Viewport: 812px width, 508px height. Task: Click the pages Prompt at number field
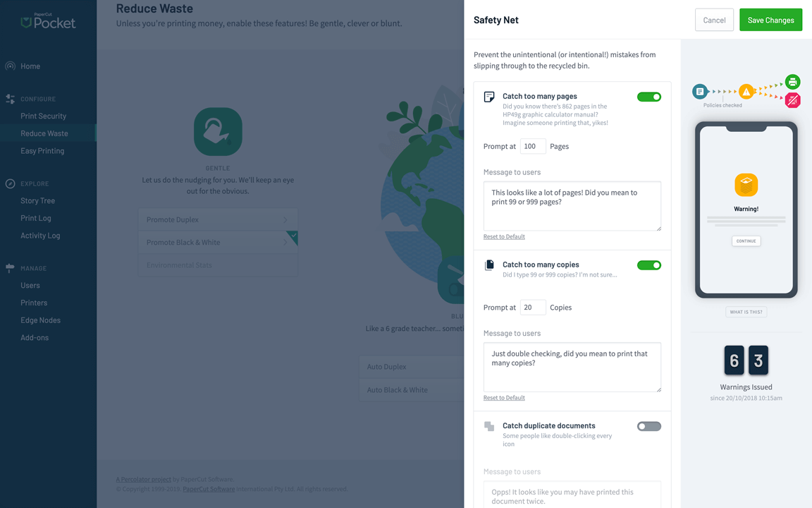[x=533, y=146]
